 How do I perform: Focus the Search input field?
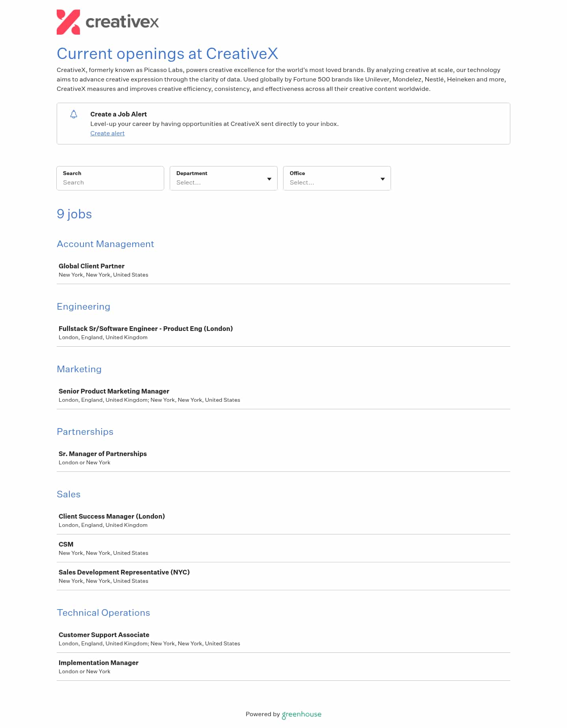(110, 182)
